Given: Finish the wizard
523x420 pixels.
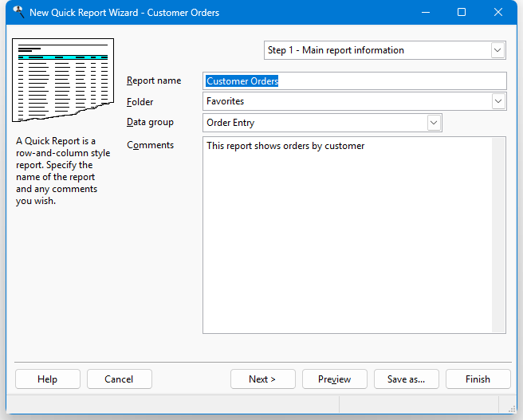Looking at the screenshot, I should point(478,379).
